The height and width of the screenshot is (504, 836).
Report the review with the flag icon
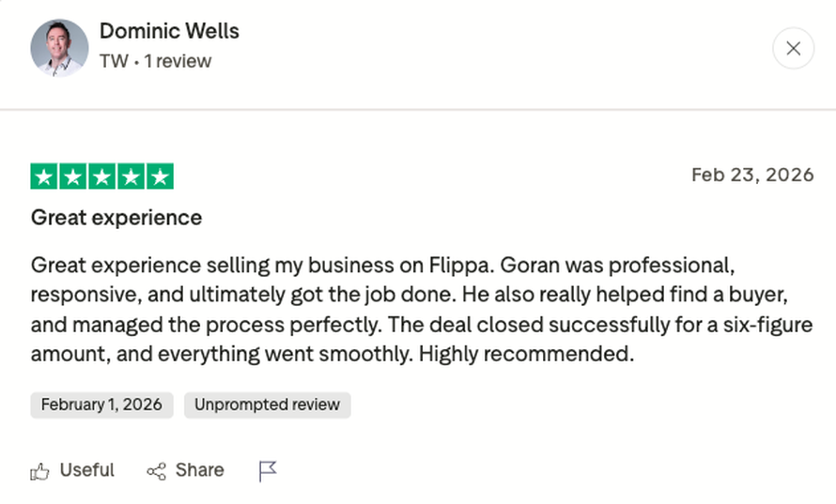click(268, 471)
